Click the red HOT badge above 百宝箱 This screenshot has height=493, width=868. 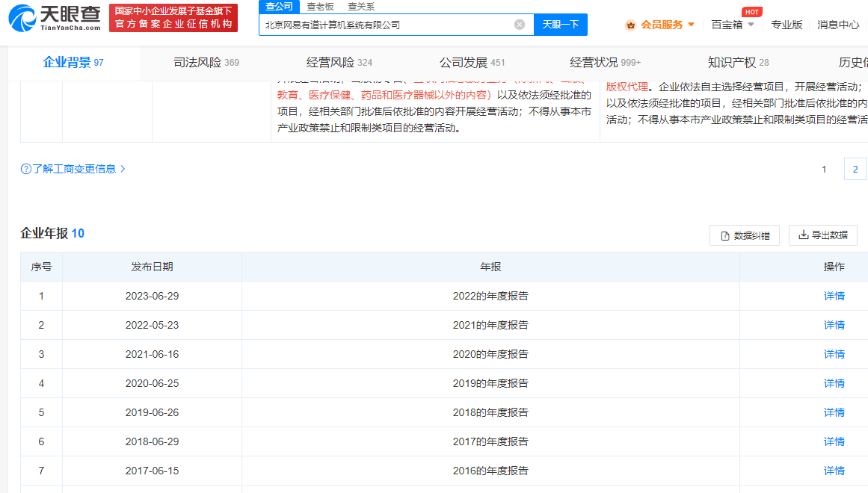click(751, 12)
